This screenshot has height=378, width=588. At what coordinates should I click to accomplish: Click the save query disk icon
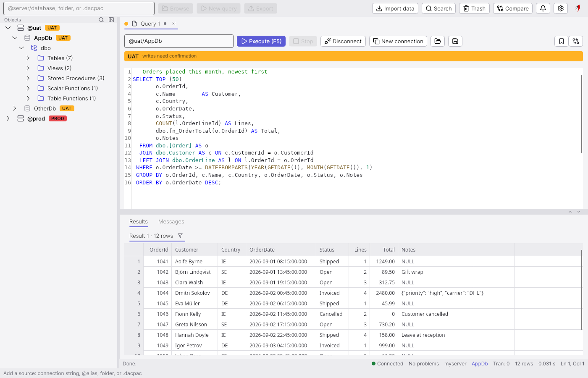[455, 41]
